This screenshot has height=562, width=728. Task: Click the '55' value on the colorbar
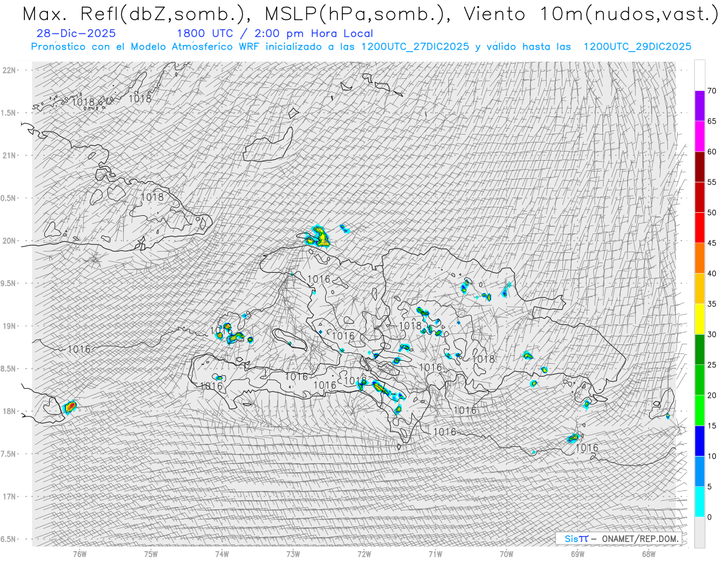712,182
